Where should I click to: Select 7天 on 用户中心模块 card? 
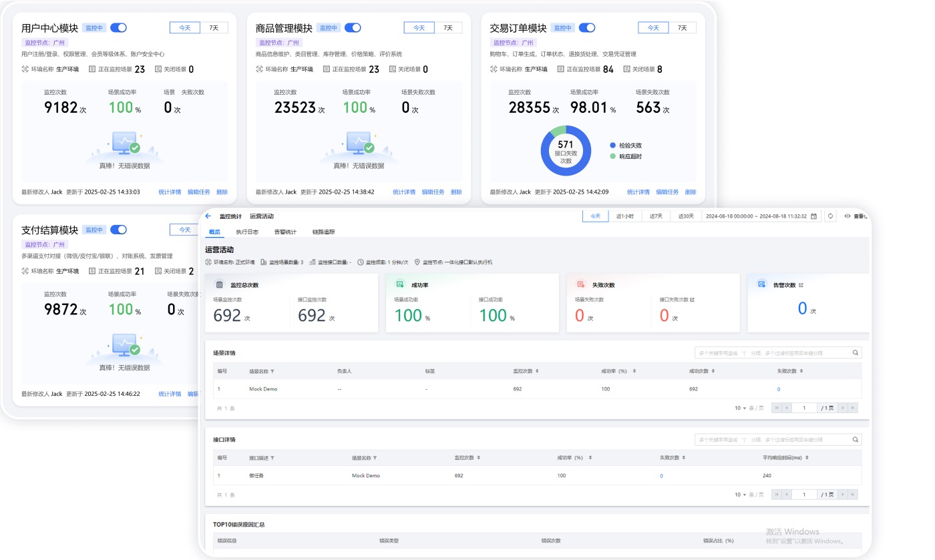[x=214, y=28]
